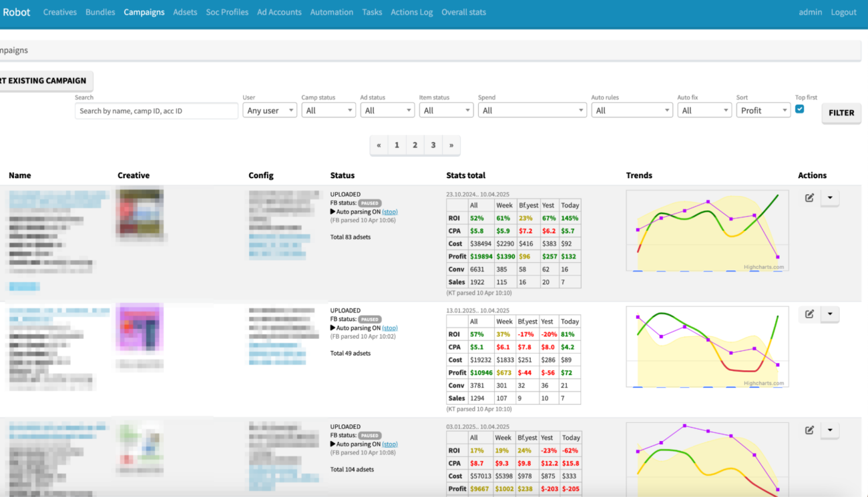Open actions caret menu for second campaign
The image size is (868, 497).
coord(830,314)
